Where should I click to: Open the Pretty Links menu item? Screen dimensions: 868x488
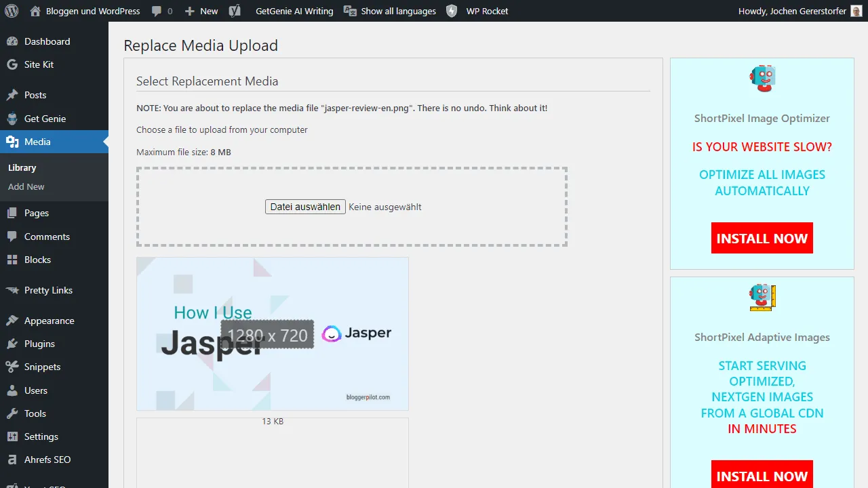pos(54,290)
